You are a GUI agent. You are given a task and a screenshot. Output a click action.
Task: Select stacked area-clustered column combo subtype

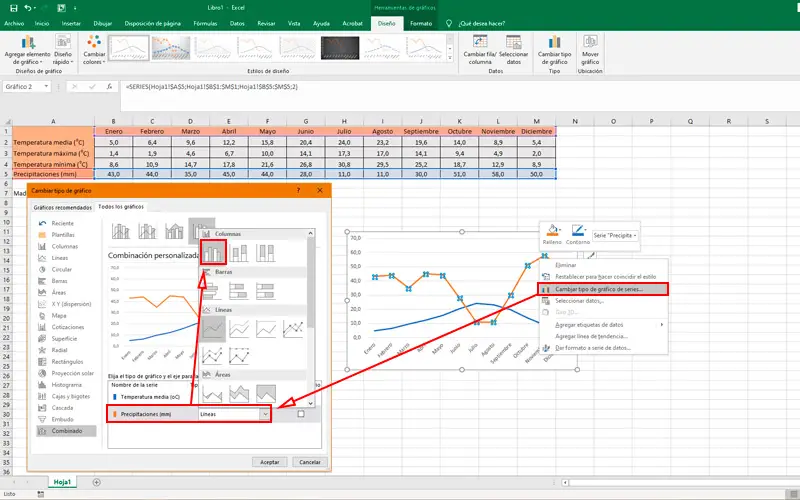click(x=174, y=231)
